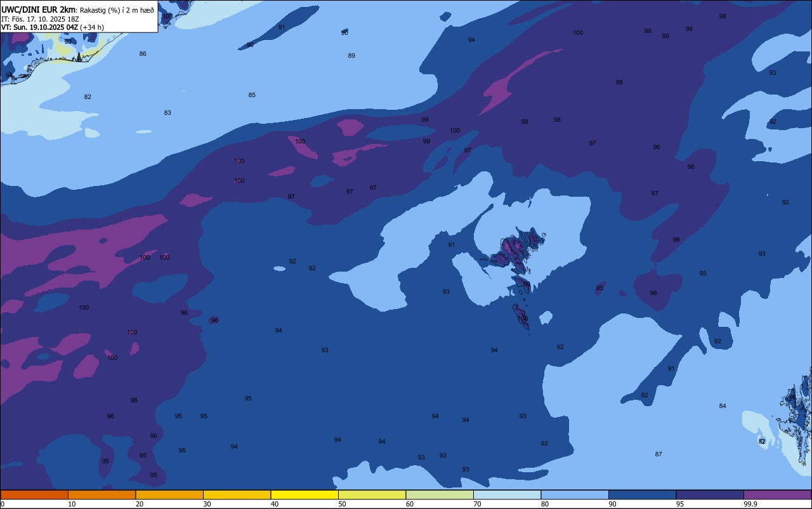Viewport: 812px width, 509px height.
Task: Select the purple legend swatch above 99.9
Action: [777, 494]
